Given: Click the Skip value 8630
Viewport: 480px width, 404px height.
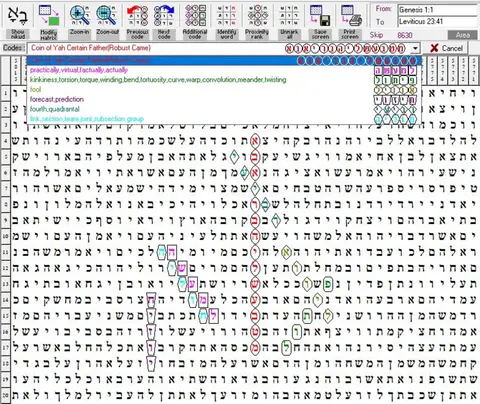Looking at the screenshot, I should point(405,35).
